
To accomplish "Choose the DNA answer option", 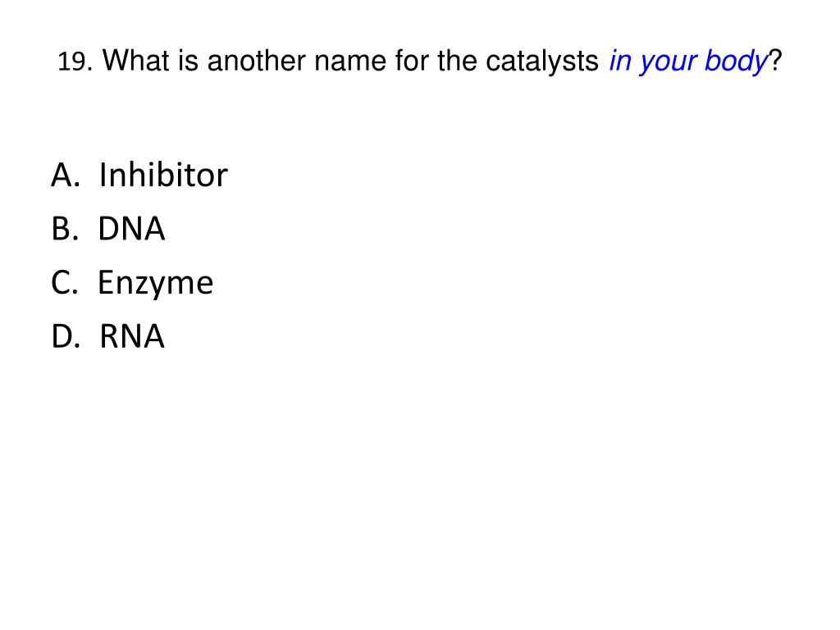I will (x=131, y=229).
